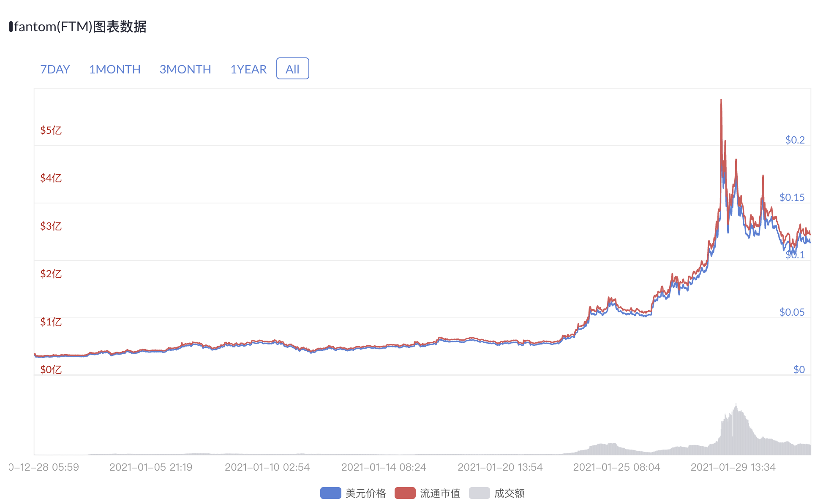
Task: Show the 3MONTH chart range
Action: [185, 69]
